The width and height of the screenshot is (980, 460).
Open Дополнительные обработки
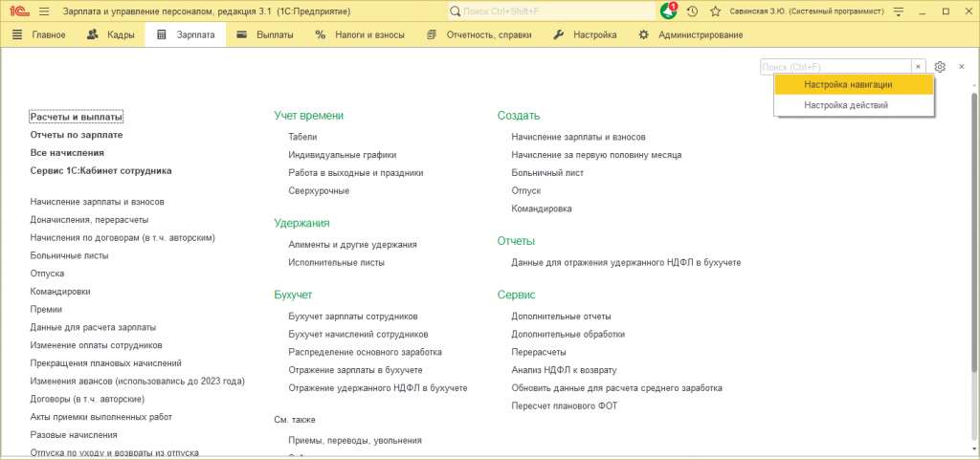pos(568,335)
